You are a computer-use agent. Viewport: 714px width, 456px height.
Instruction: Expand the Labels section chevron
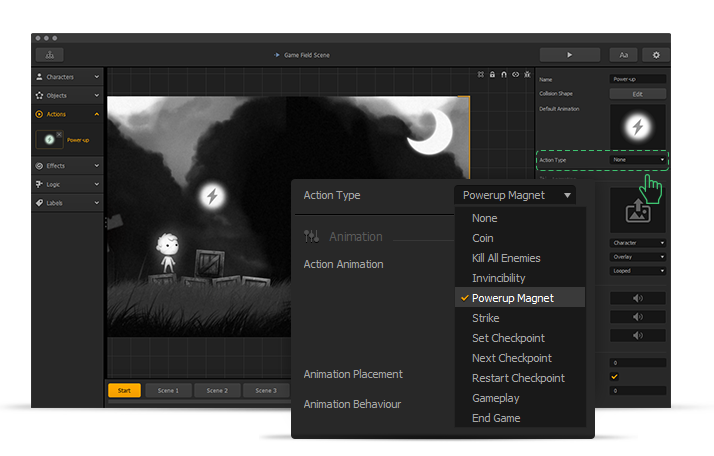click(x=97, y=203)
